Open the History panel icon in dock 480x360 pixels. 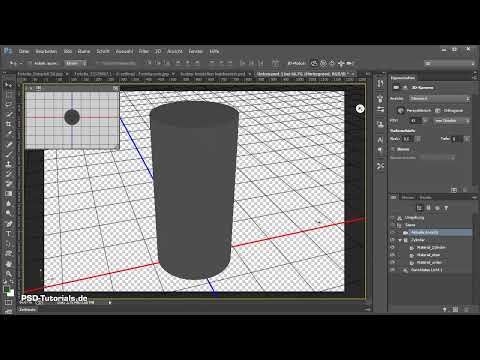(x=380, y=83)
